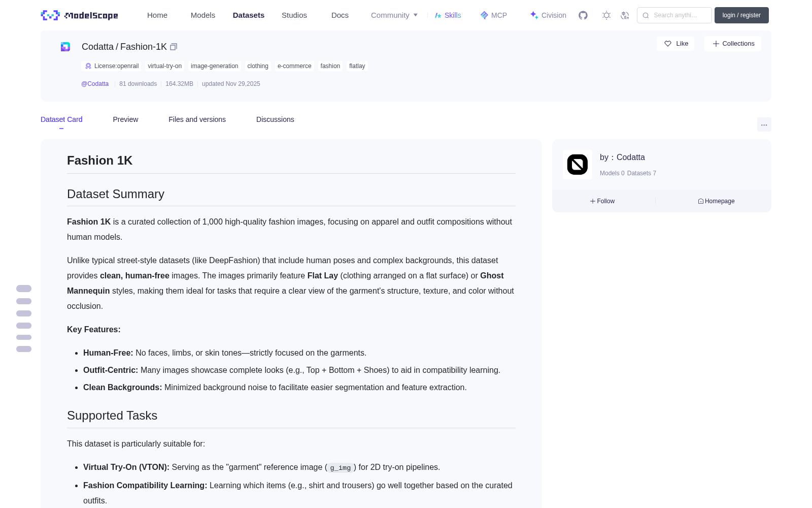This screenshot has height=508, width=812.
Task: Click the Codatta / Fashion-1K title
Action: (124, 47)
